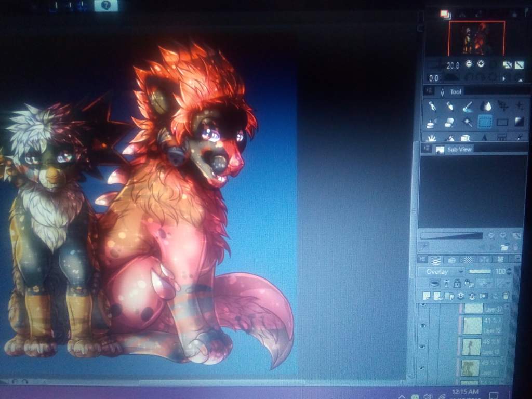Open the Tool palette panel menu
Viewport: 532px width, 399px height.
[429, 91]
